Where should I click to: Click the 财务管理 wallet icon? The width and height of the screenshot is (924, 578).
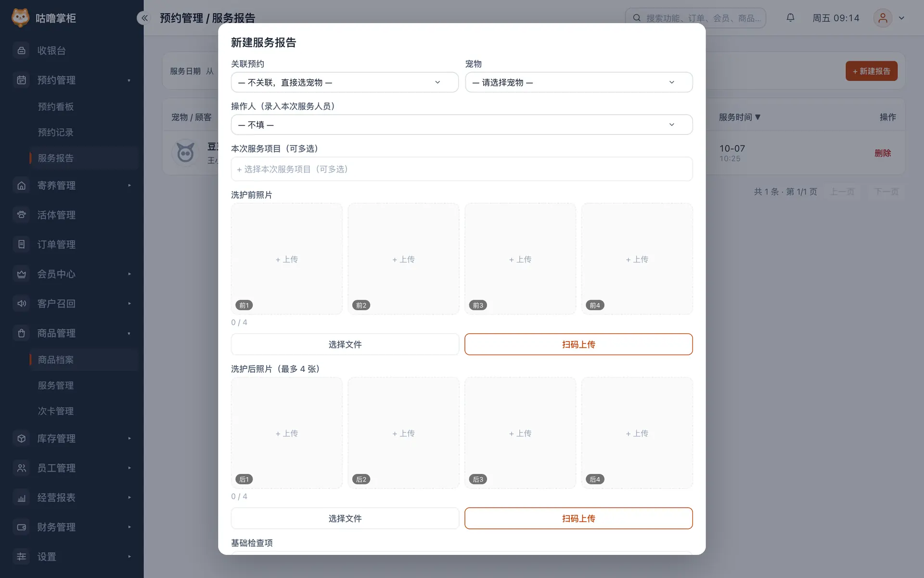click(x=22, y=527)
